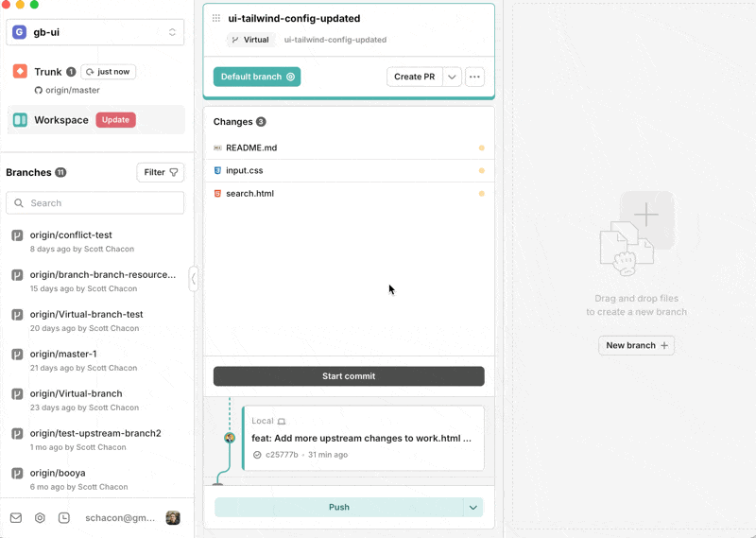Image resolution: width=756 pixels, height=538 pixels.
Task: Click the README.md file icon
Action: tap(217, 148)
